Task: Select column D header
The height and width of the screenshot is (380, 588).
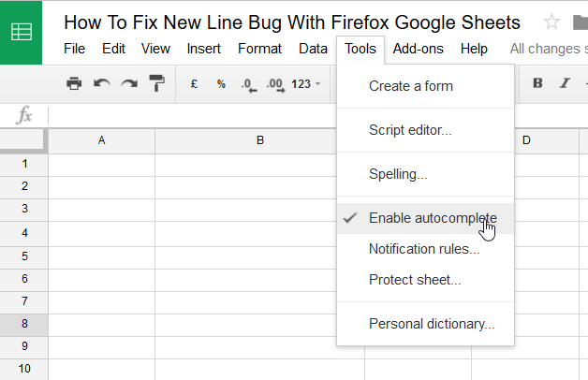Action: pyautogui.click(x=526, y=141)
